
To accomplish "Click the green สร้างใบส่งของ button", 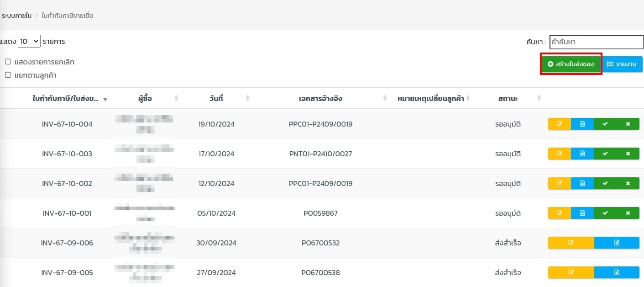I will (x=571, y=64).
